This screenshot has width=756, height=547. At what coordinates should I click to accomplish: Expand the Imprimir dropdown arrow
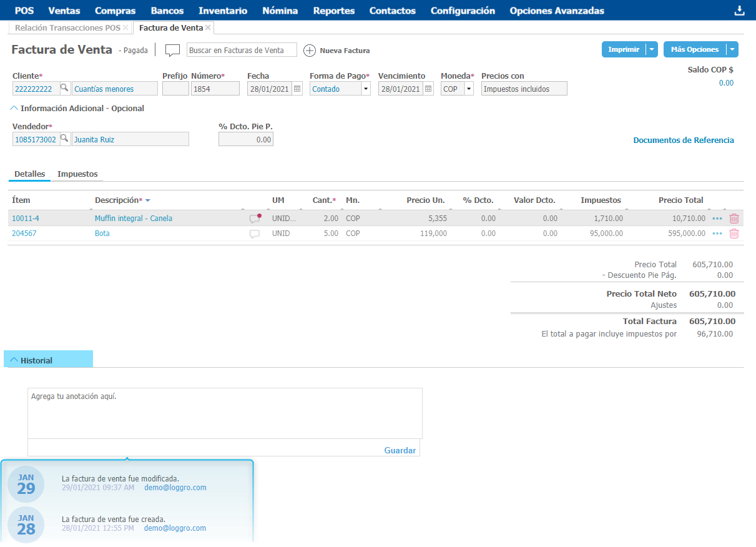pos(652,50)
